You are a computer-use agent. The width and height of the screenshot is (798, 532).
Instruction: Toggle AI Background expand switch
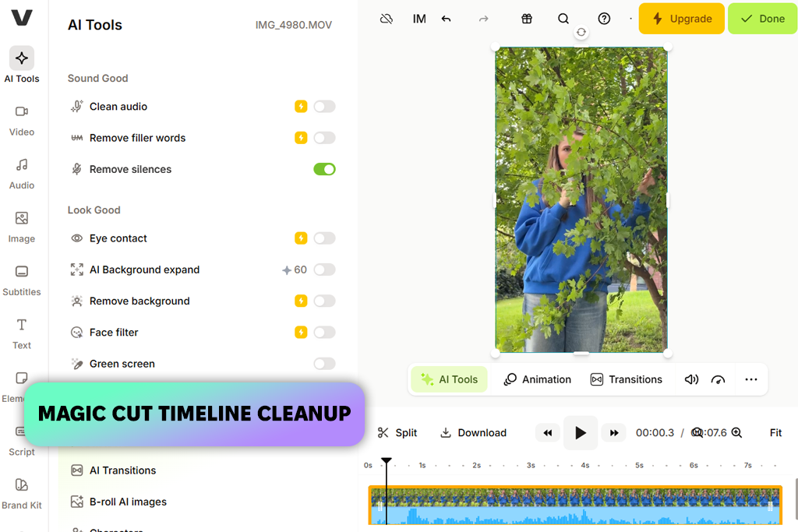tap(324, 270)
